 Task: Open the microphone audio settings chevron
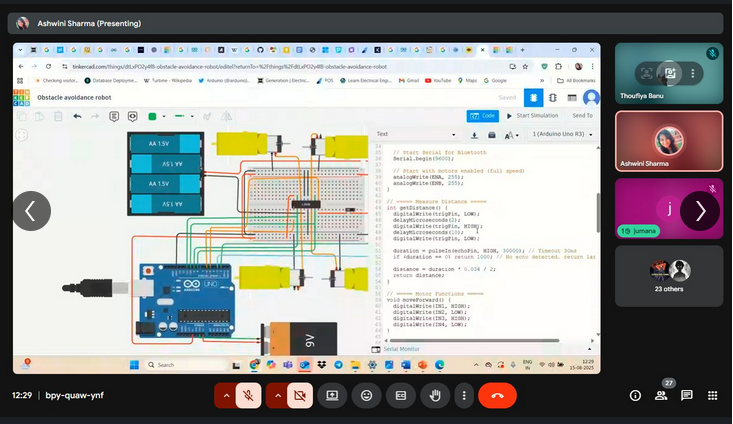point(226,395)
